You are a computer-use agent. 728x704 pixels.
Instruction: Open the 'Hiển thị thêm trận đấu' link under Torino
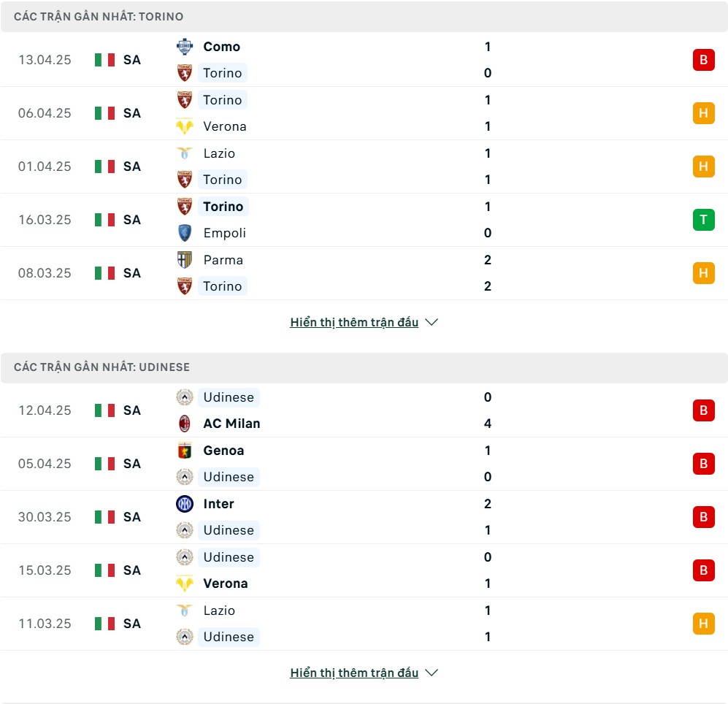point(354,322)
